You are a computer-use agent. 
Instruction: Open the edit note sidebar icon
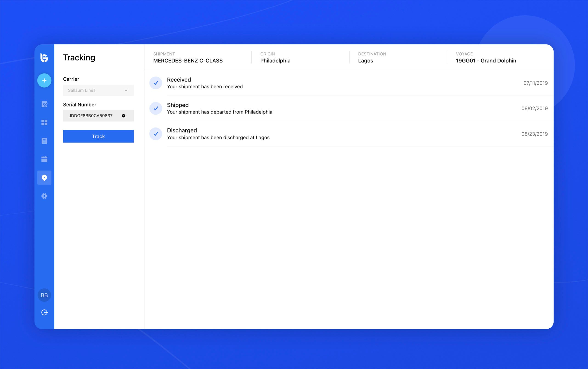[44, 104]
